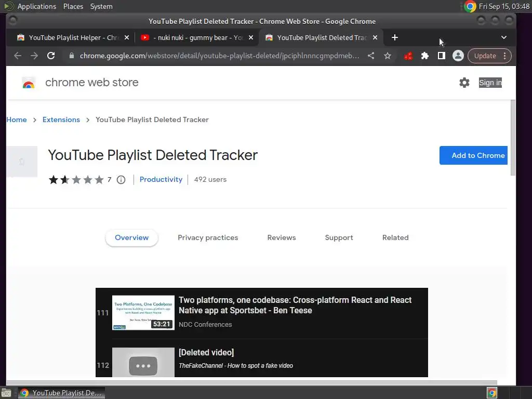Close the nuki nuki gummy bear tab
The width and height of the screenshot is (532, 399).
click(251, 37)
